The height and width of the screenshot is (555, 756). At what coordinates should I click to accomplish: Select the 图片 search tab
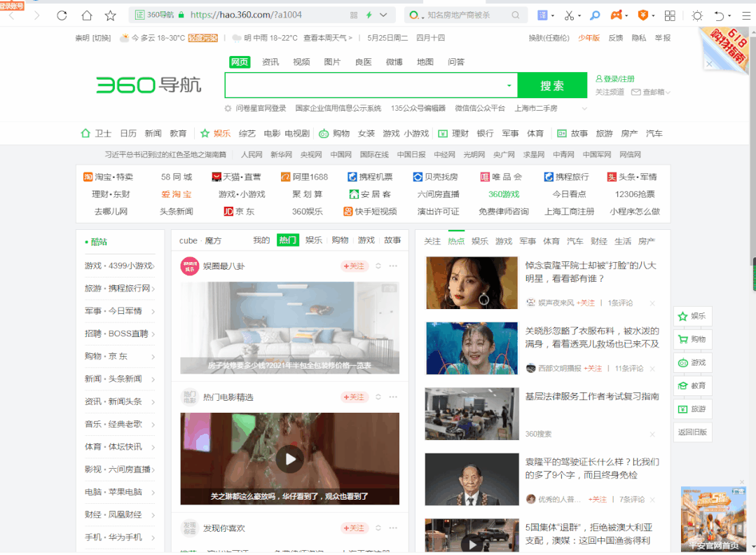click(x=332, y=62)
